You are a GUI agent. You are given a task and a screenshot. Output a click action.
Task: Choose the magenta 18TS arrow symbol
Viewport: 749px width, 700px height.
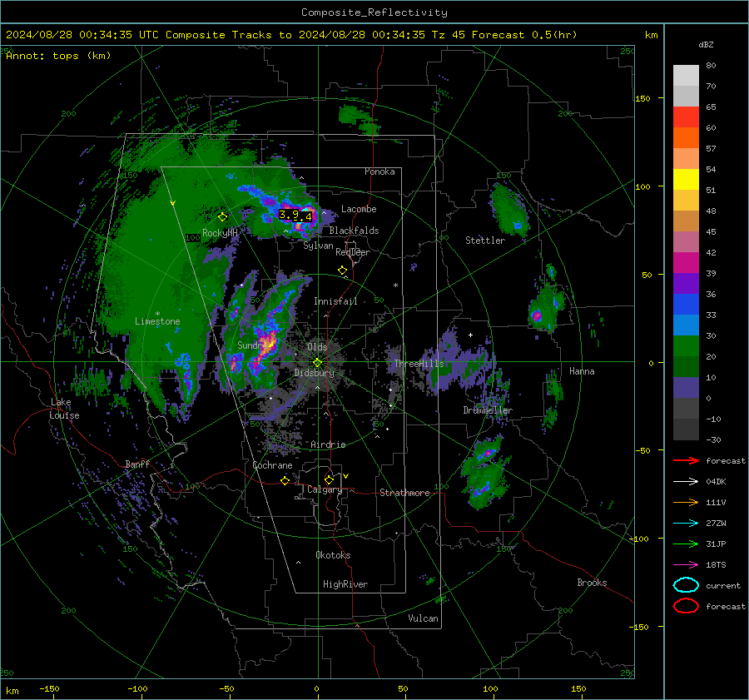pyautogui.click(x=686, y=565)
